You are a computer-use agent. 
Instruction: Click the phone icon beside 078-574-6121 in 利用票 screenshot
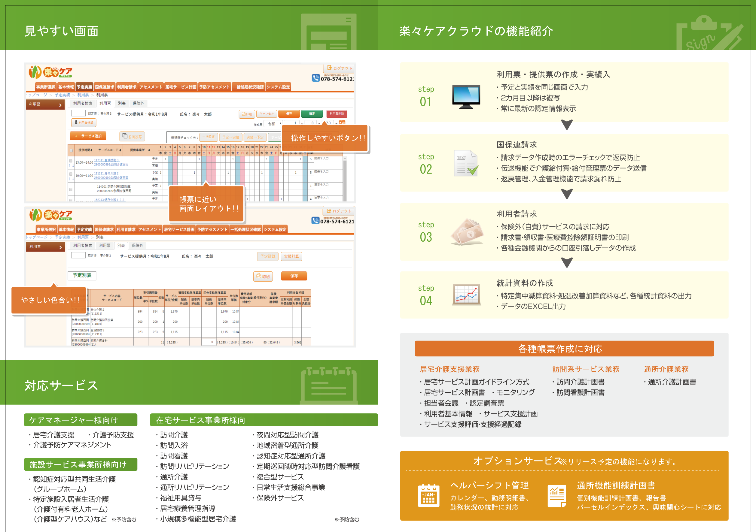pos(316,78)
